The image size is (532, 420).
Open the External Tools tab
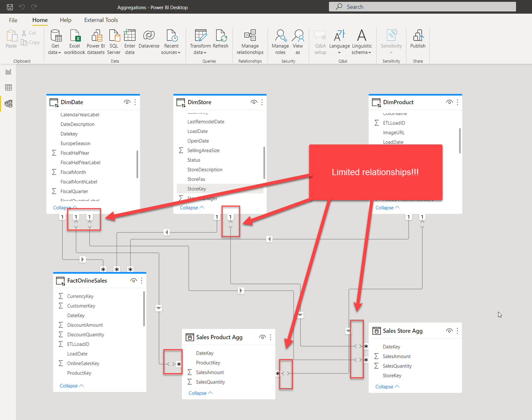(101, 20)
